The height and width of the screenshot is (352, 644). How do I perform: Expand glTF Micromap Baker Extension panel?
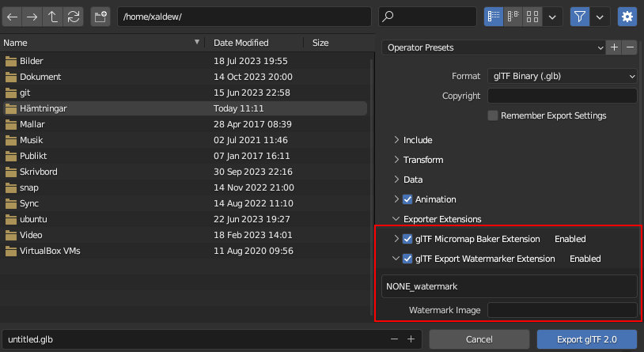(396, 239)
